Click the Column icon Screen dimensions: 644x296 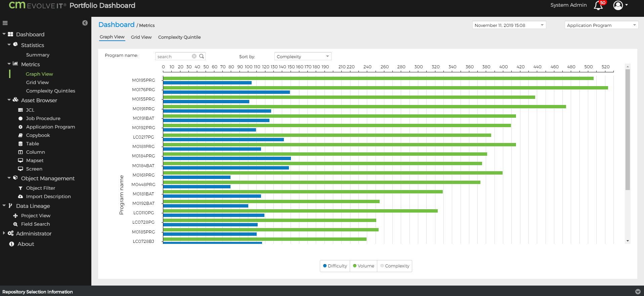[x=20, y=152]
